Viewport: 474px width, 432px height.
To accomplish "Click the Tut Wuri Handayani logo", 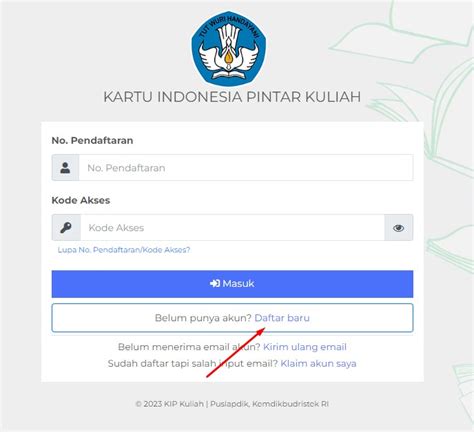I will point(229,49).
